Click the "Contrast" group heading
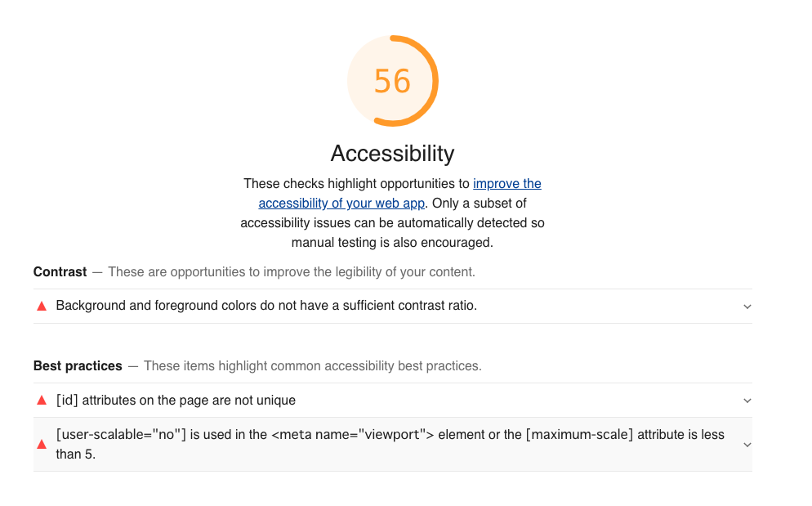 click(x=60, y=271)
